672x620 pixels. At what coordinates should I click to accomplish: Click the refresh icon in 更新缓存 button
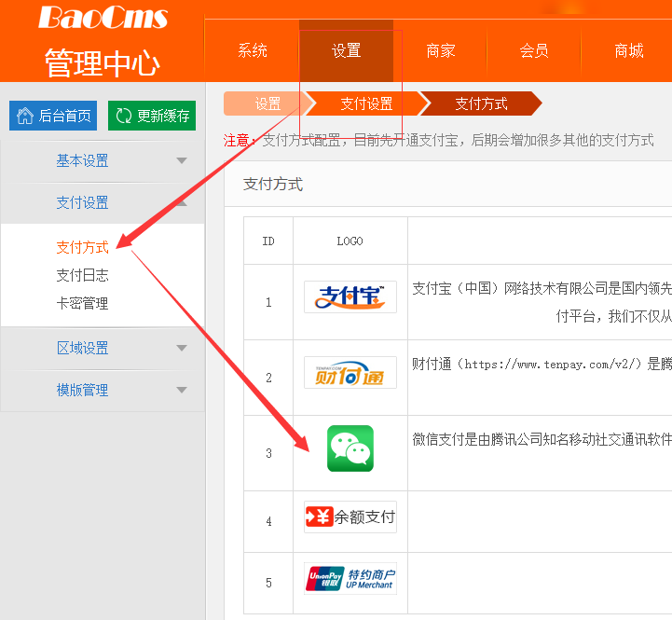click(x=124, y=116)
